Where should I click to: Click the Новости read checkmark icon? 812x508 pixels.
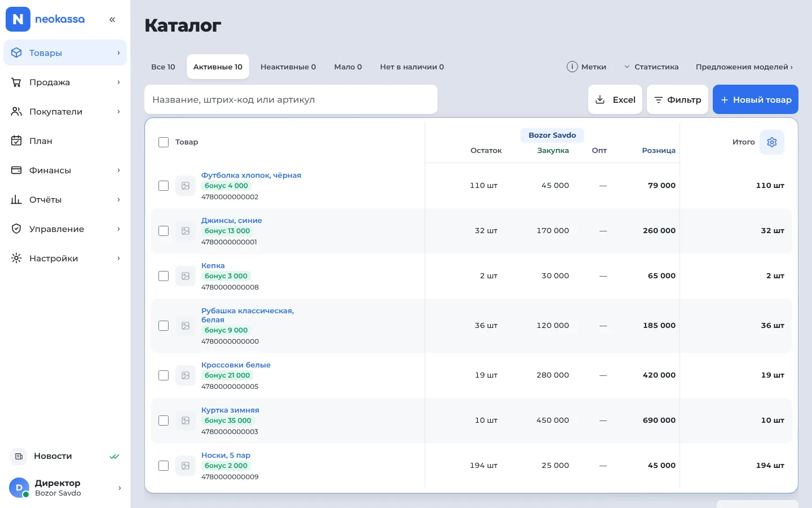click(x=114, y=457)
